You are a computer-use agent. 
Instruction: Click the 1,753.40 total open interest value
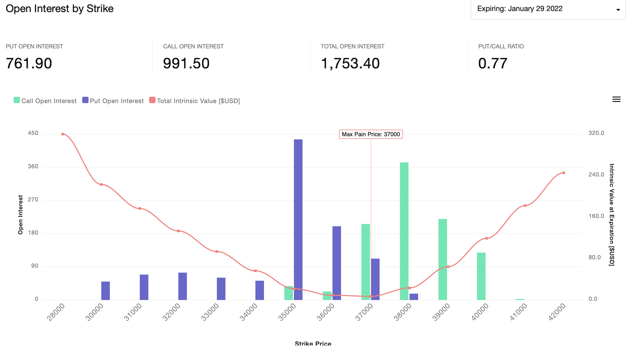pos(350,63)
